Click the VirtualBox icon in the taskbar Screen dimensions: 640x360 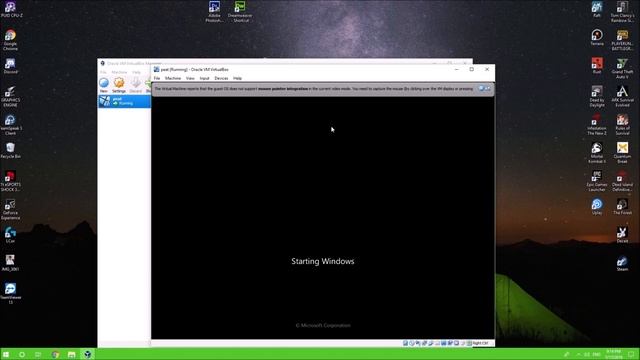click(x=87, y=354)
